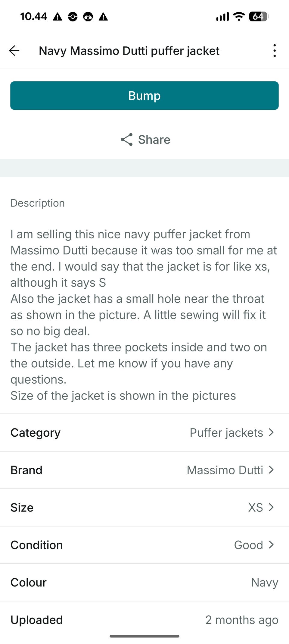Expand the Puffer jackets category chevron
Image resolution: width=289 pixels, height=644 pixels.
(x=271, y=432)
